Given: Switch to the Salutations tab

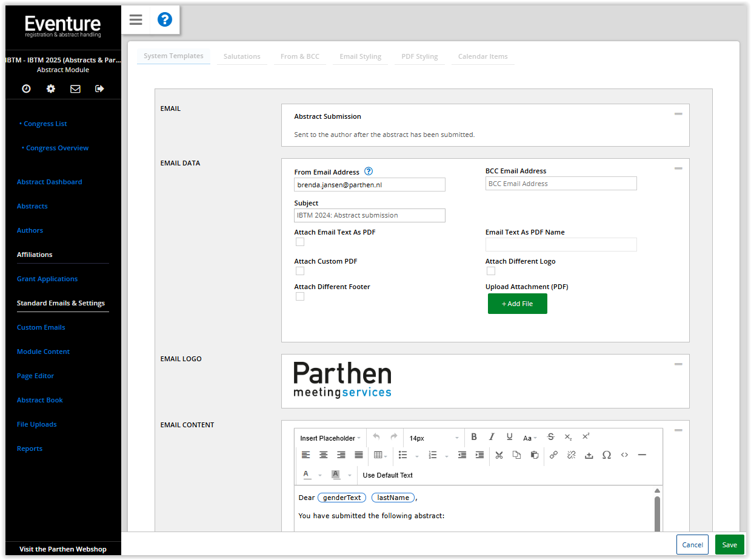Looking at the screenshot, I should (x=242, y=56).
